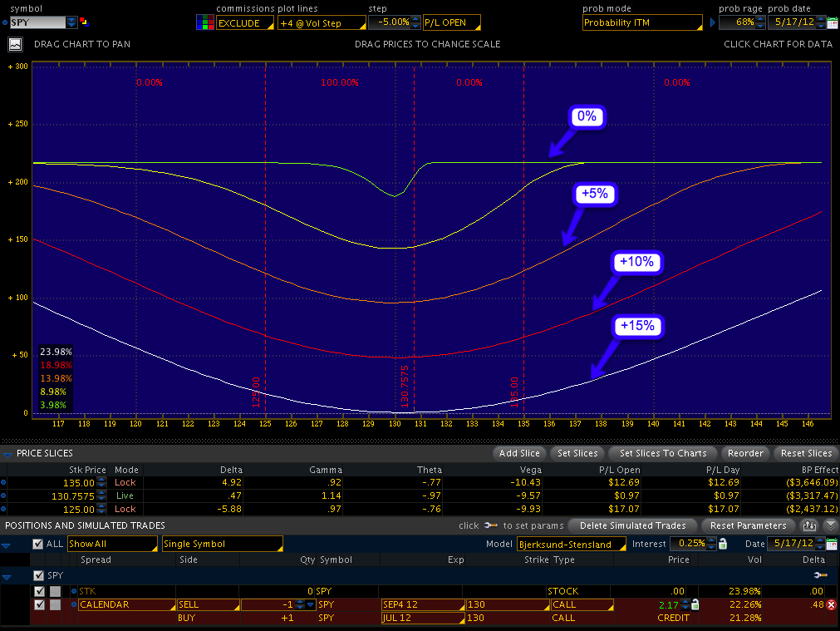840x631 pixels.
Task: Click the colored grid icon beside commissions
Action: click(204, 22)
